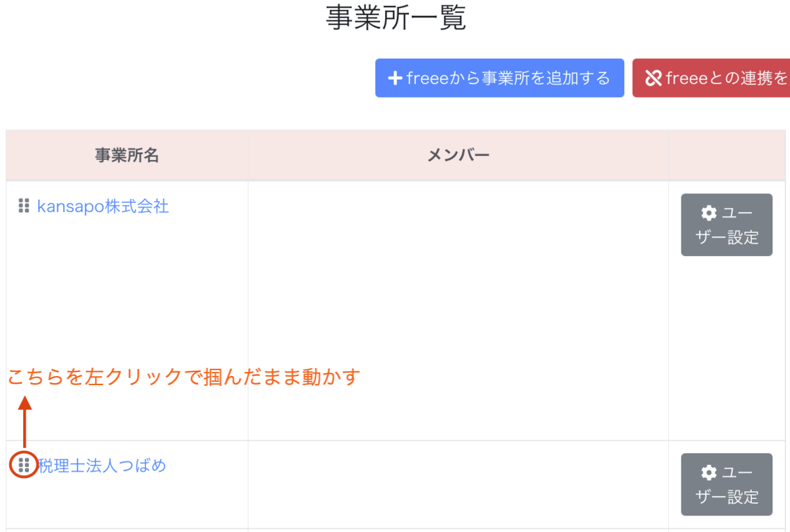
Task: Click the empty メンバー cell for kansapo株式会社
Action: pyautogui.click(x=458, y=311)
